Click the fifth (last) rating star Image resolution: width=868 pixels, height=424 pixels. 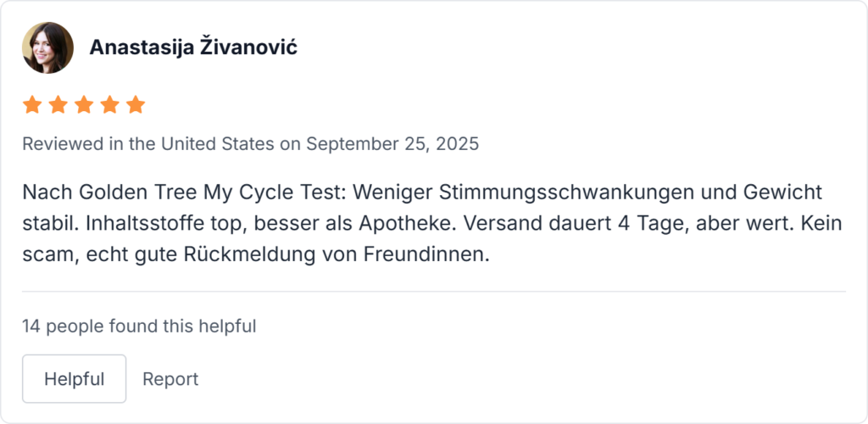[136, 105]
